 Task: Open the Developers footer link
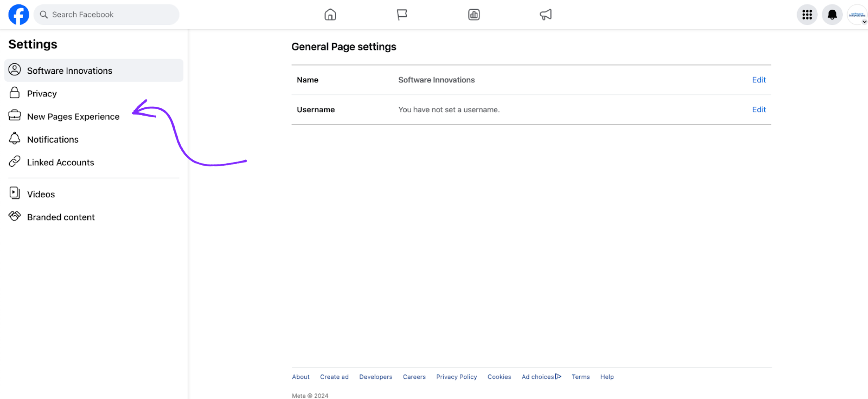click(x=375, y=377)
